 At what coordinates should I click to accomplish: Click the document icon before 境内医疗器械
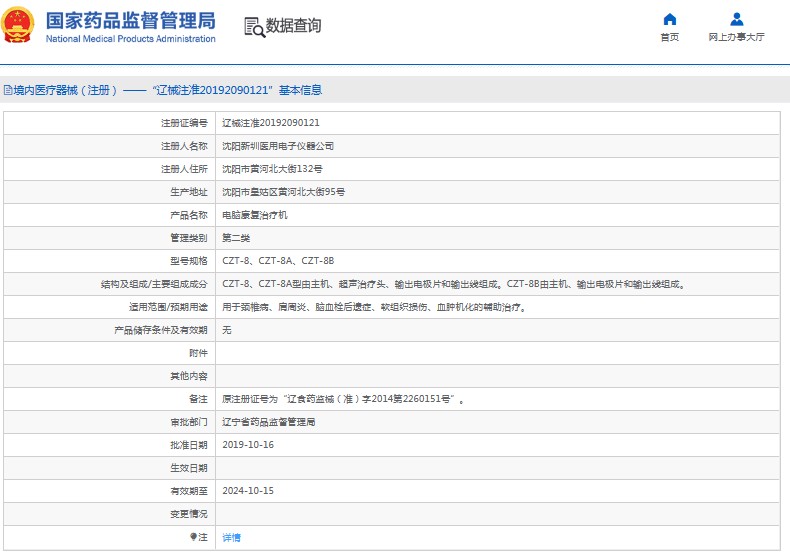click(8, 90)
